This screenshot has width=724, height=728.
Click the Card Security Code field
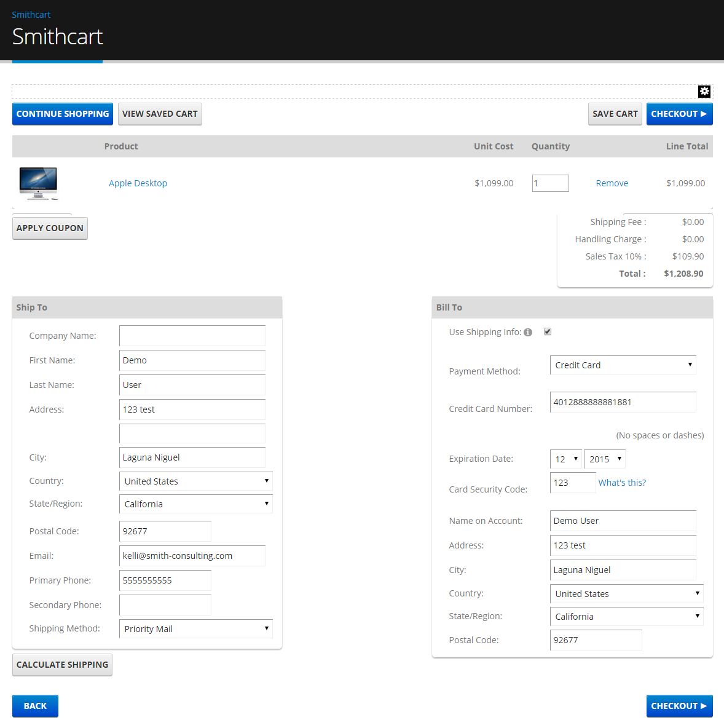click(x=573, y=483)
